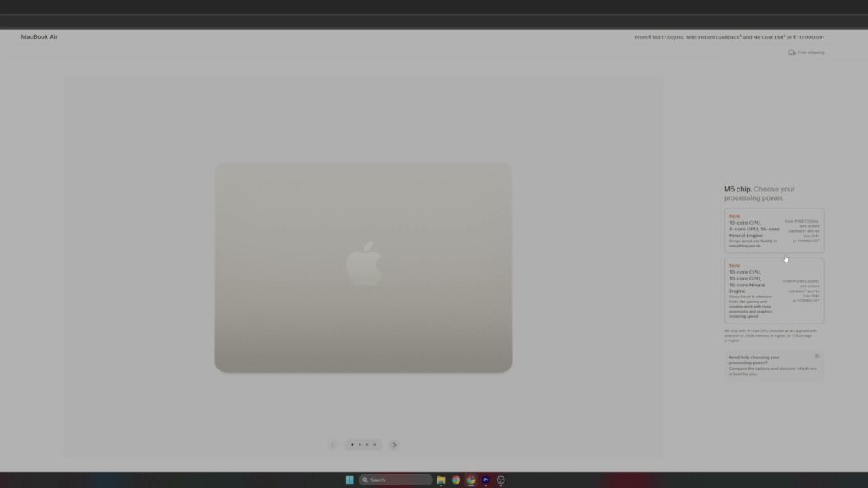
Task: Open Windows Start menu
Action: coord(349,480)
